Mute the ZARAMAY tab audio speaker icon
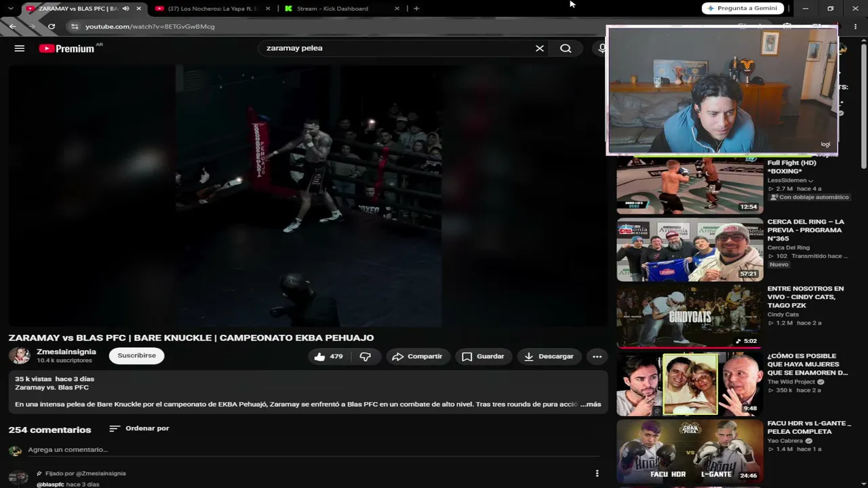This screenshot has width=868, height=488. pyautogui.click(x=125, y=9)
